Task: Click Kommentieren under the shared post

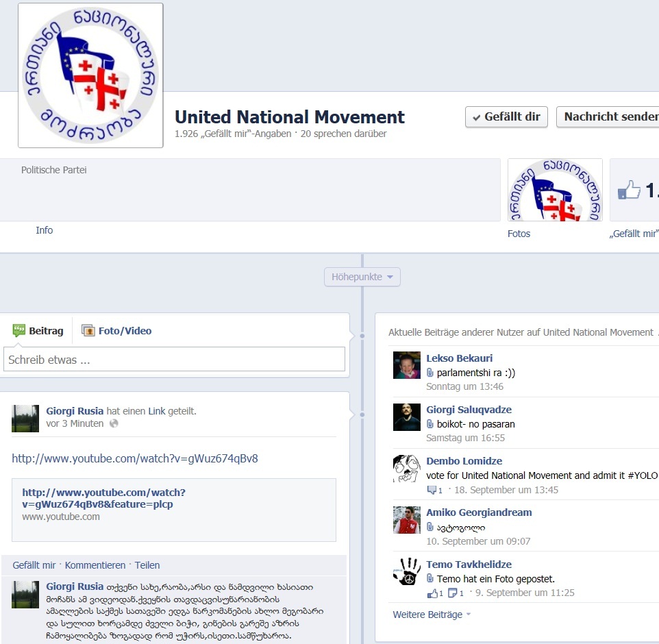Action: click(95, 565)
